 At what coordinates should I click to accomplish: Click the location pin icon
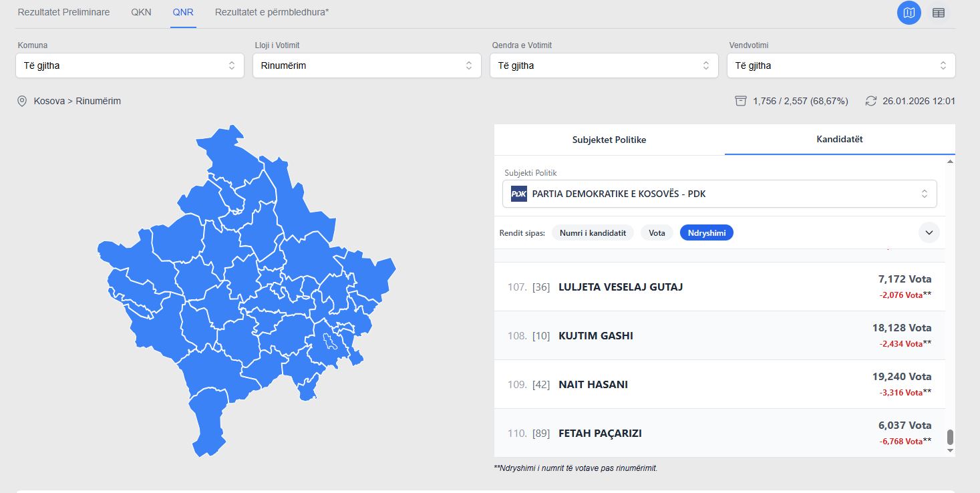point(22,101)
